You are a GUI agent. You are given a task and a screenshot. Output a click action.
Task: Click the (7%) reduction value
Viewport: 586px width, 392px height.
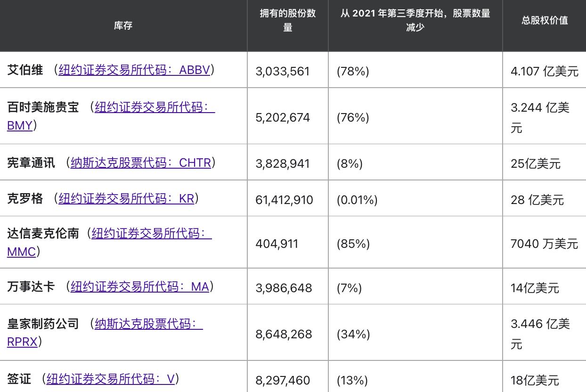coord(349,288)
